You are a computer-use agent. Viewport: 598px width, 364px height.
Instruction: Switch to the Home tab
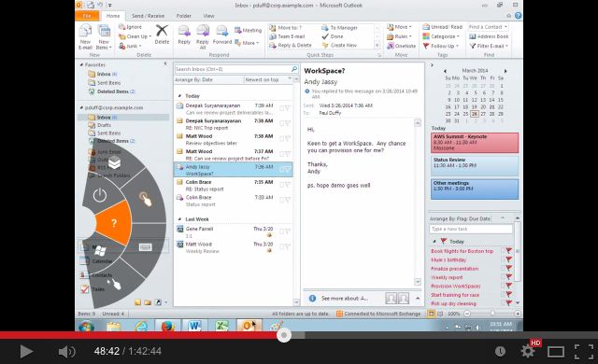(113, 16)
